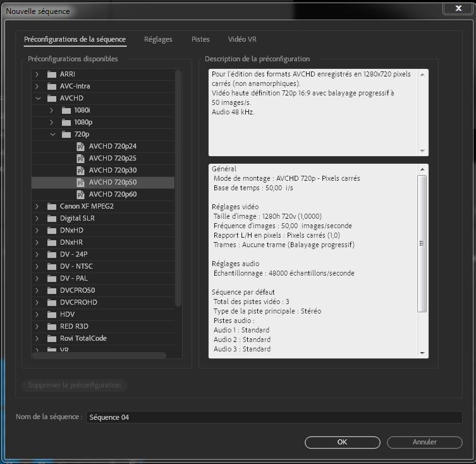The width and height of the screenshot is (476, 464).
Task: Click the Annuler button
Action: 424,443
